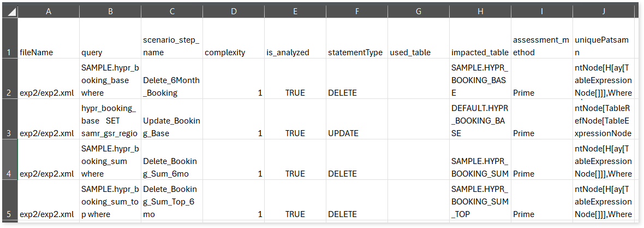Select row 5 header
This screenshot has width=644, height=228.
[9, 200]
